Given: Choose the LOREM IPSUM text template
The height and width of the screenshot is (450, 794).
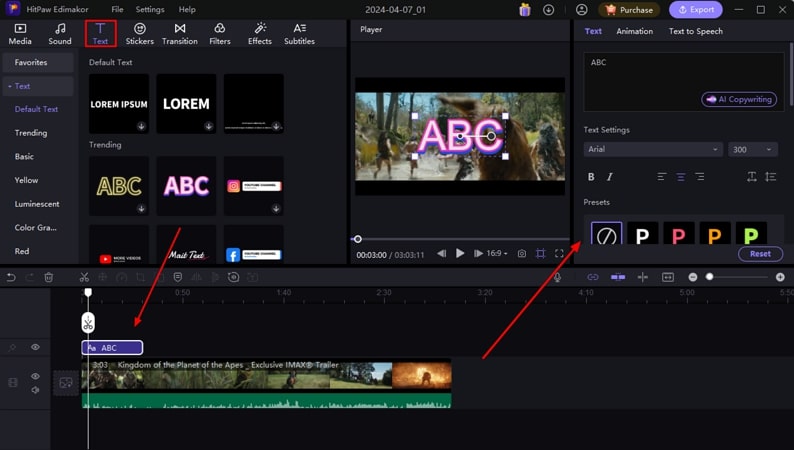Looking at the screenshot, I should [x=119, y=104].
